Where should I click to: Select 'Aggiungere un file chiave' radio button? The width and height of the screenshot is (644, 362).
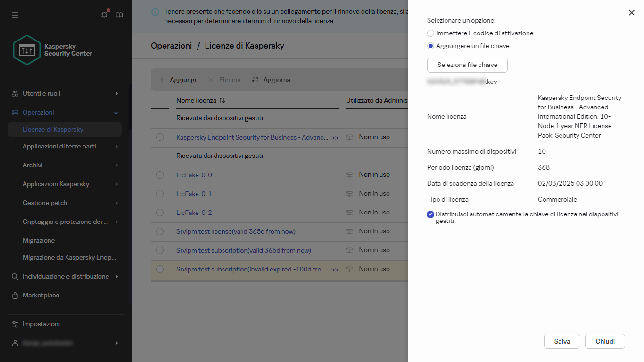click(x=430, y=46)
